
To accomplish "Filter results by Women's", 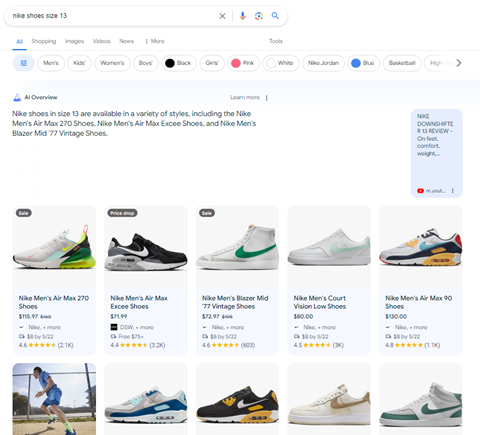I will (x=112, y=63).
